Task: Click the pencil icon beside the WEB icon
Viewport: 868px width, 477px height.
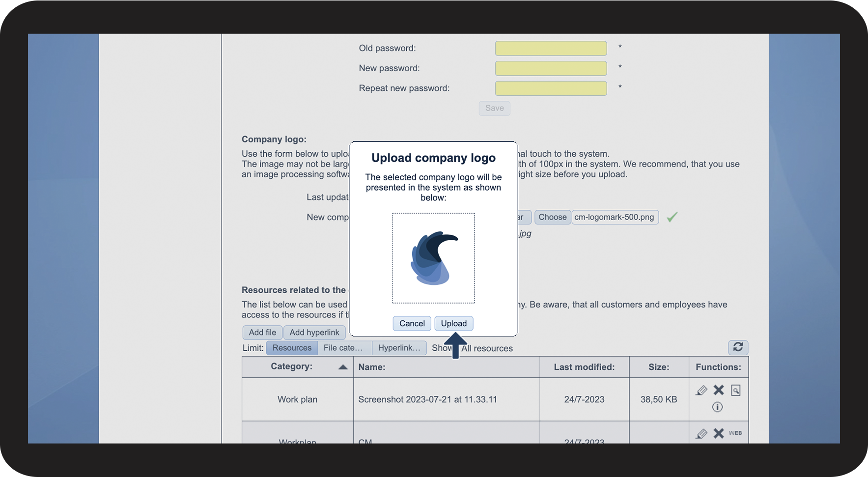Action: [701, 433]
